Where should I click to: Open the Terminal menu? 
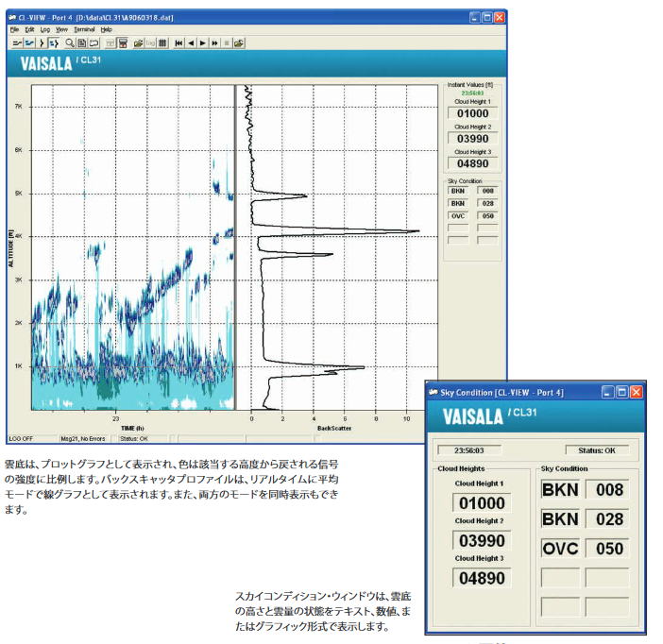click(x=84, y=29)
